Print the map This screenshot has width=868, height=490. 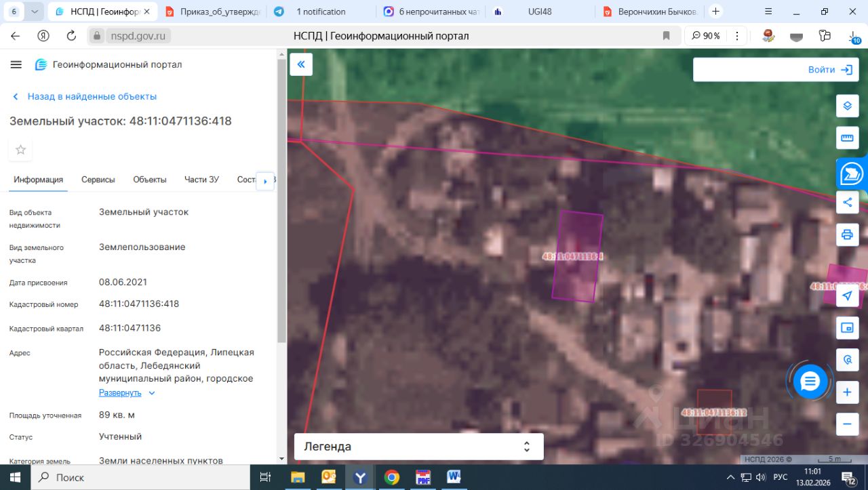click(847, 234)
